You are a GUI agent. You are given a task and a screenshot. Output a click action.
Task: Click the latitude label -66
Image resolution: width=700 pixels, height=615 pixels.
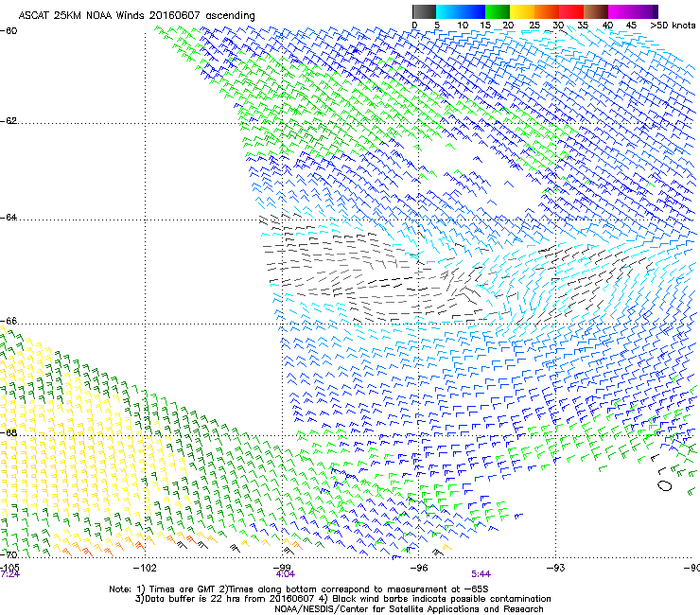[x=9, y=321]
